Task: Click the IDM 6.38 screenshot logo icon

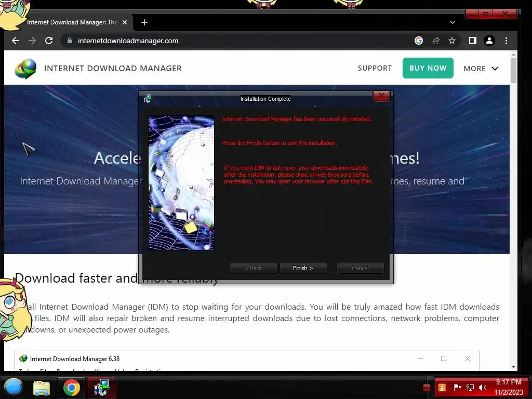Action: 23,358
